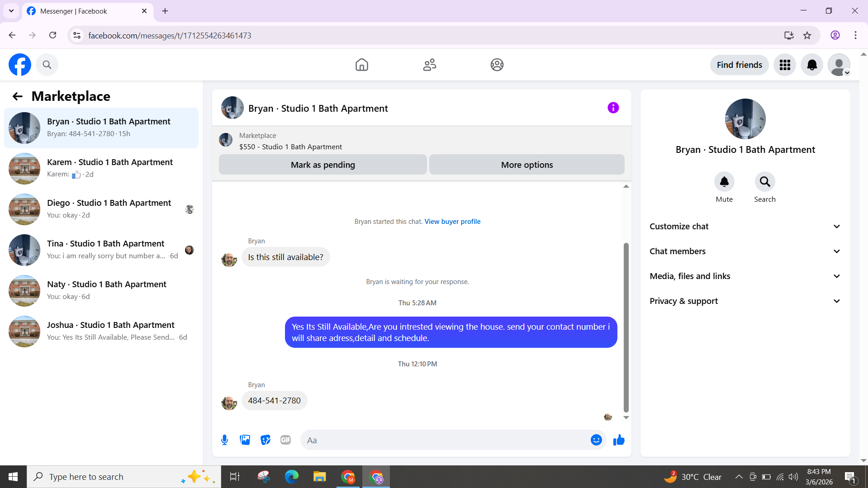868x488 pixels.
Task: Click the large profile picture in info panel
Action: pos(745,119)
